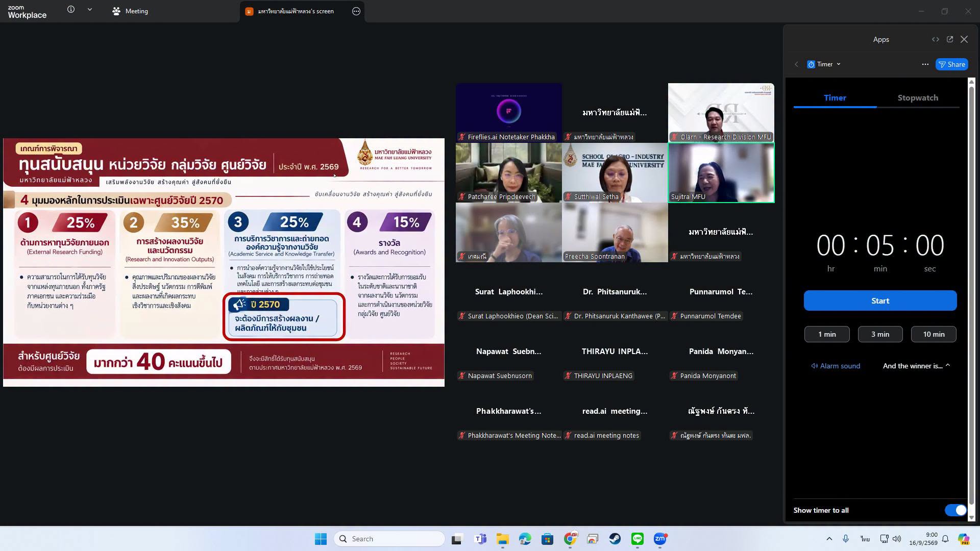Expand the 'And the winner is...' sound dropdown

(917, 366)
